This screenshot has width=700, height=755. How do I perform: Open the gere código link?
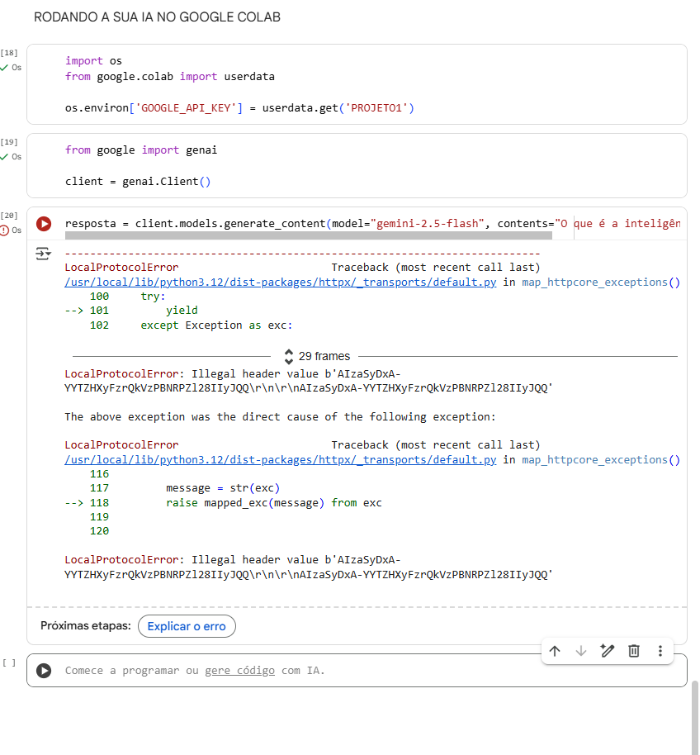pos(239,671)
